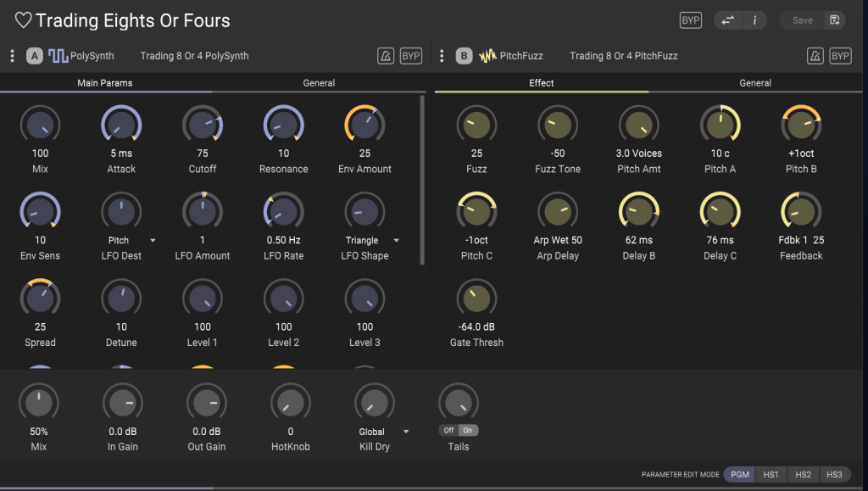
Task: Click the PolySynth panel vertical scrollbar
Action: [422, 181]
